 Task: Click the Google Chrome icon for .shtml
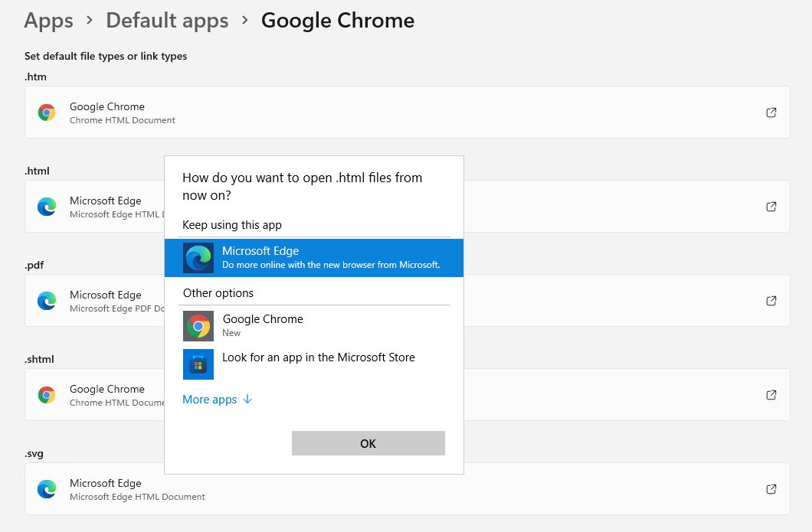tap(46, 395)
